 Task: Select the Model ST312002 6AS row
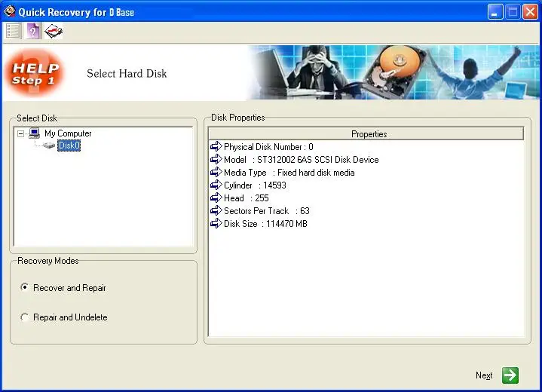coord(301,160)
